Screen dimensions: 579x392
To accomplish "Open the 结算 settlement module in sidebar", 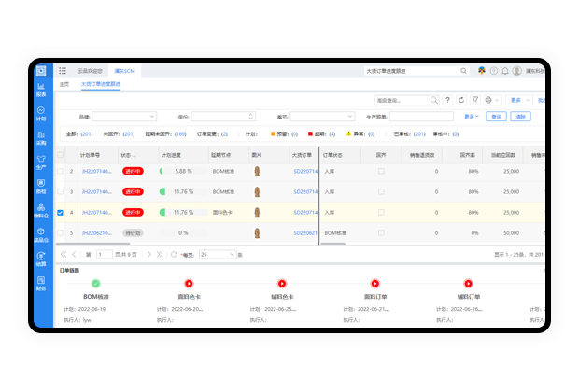I will [41, 259].
